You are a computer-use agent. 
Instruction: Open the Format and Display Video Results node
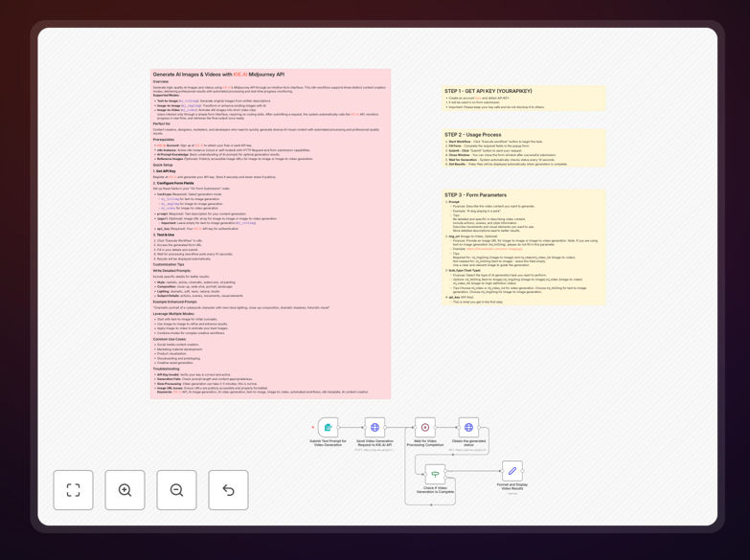pyautogui.click(x=511, y=471)
